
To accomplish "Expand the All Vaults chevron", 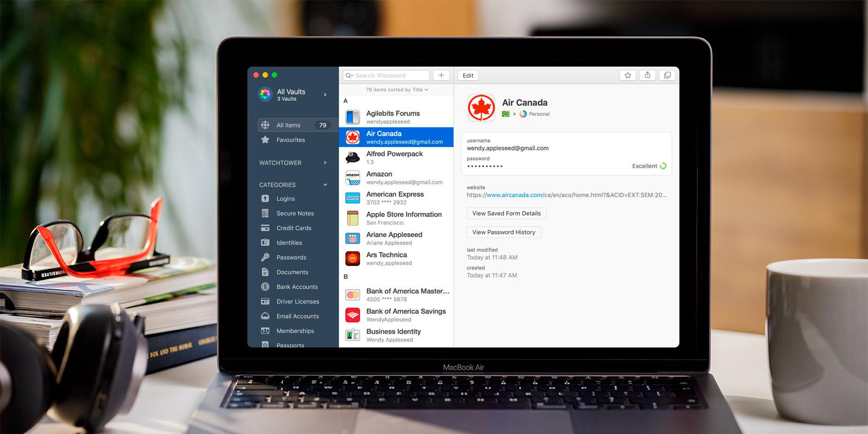I will [x=325, y=94].
